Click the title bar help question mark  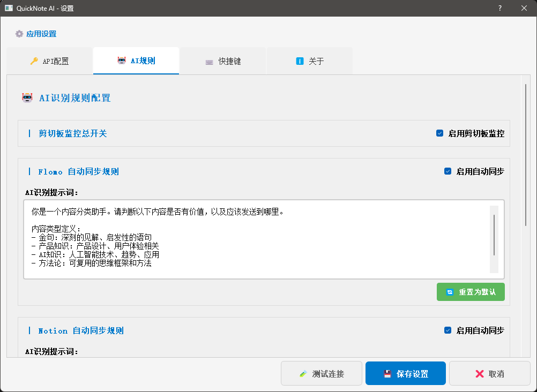499,8
